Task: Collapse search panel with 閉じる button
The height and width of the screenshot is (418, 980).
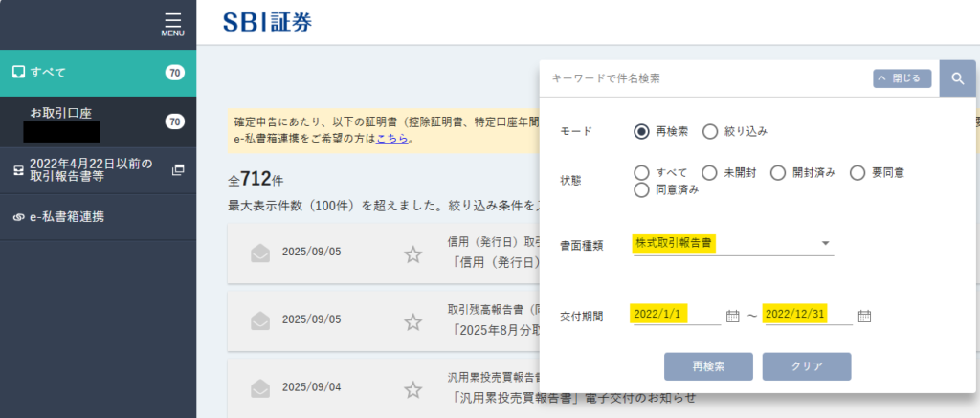Action: [x=902, y=78]
